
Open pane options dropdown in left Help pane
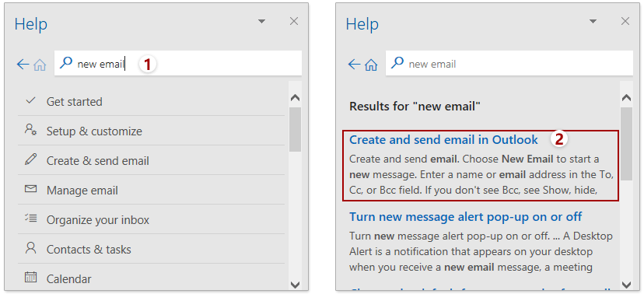click(x=261, y=21)
